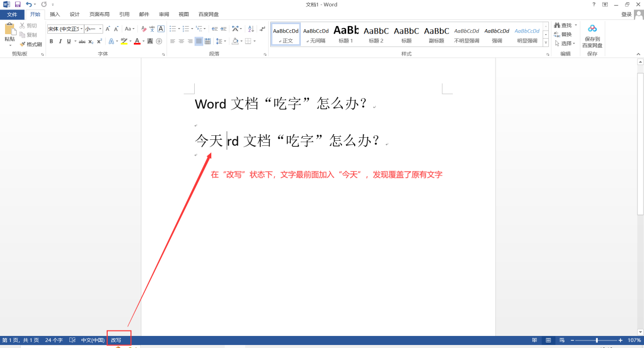Click the yellow text highlight color button
Viewport: 644px width, 348px height.
(124, 41)
